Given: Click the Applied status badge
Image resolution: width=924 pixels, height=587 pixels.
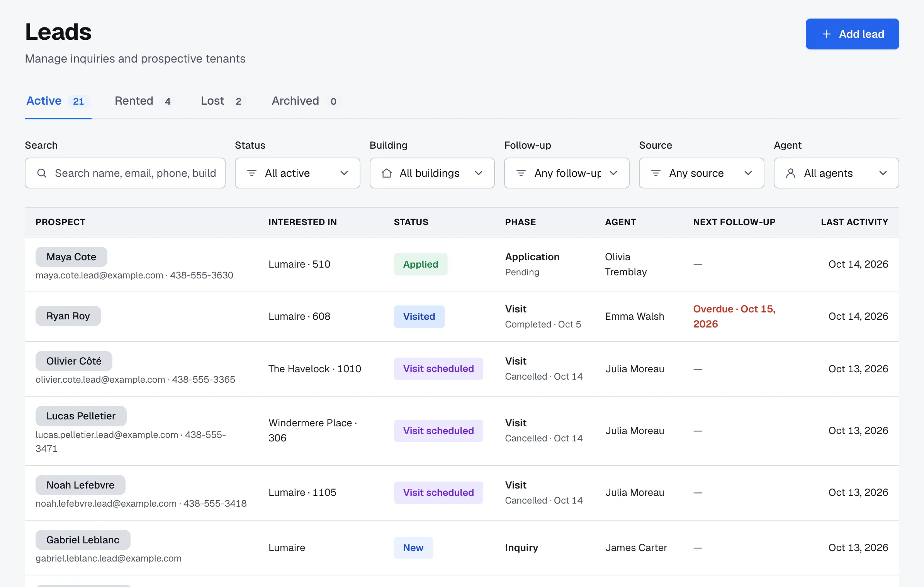Looking at the screenshot, I should [x=421, y=264].
